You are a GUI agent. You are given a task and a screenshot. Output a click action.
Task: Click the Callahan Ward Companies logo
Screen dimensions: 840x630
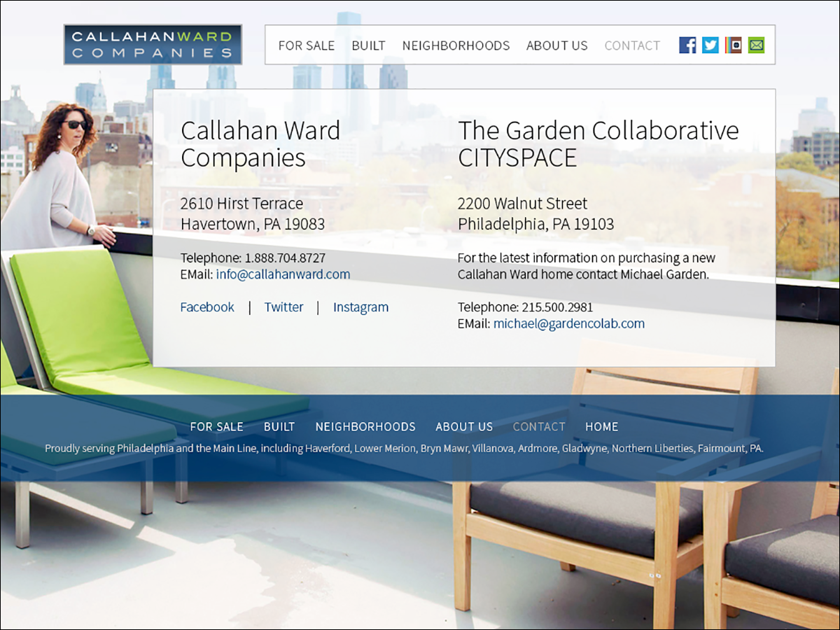pos(153,45)
